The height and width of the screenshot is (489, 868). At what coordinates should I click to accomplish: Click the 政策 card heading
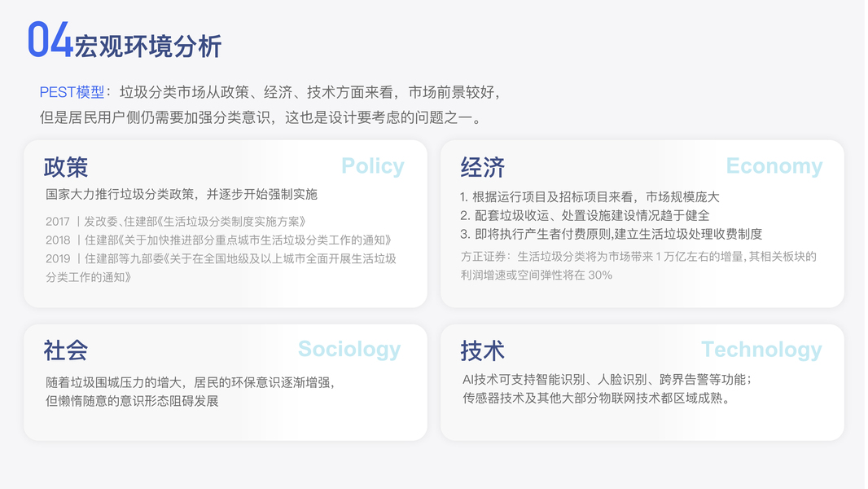tap(65, 167)
